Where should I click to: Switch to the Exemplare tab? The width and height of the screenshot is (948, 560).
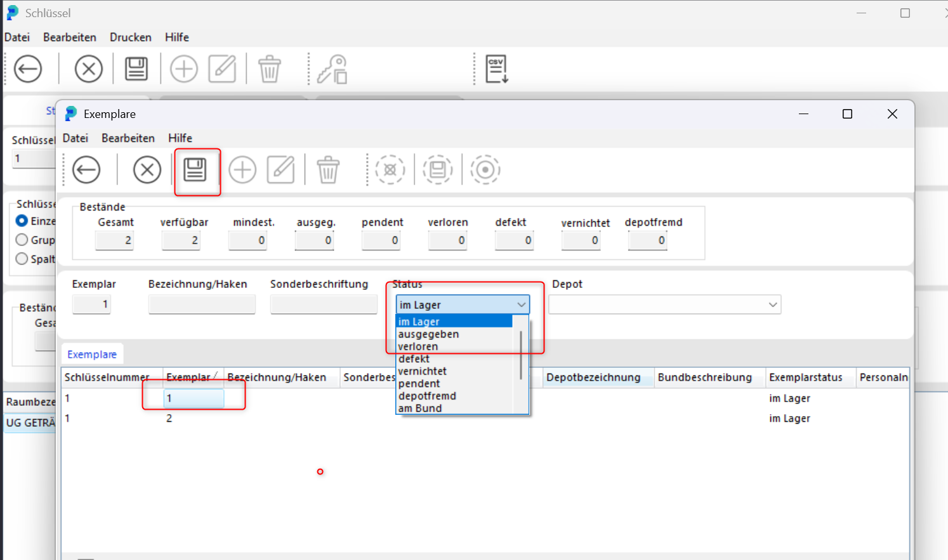point(92,355)
